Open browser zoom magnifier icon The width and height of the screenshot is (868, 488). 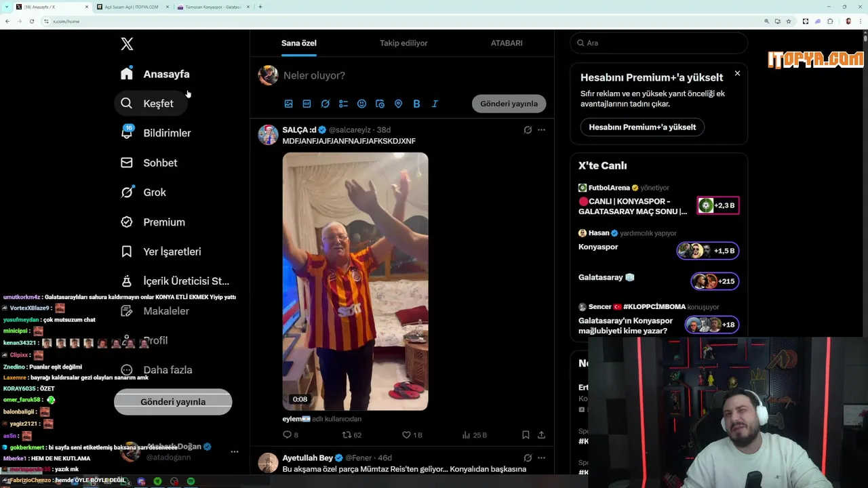767,21
